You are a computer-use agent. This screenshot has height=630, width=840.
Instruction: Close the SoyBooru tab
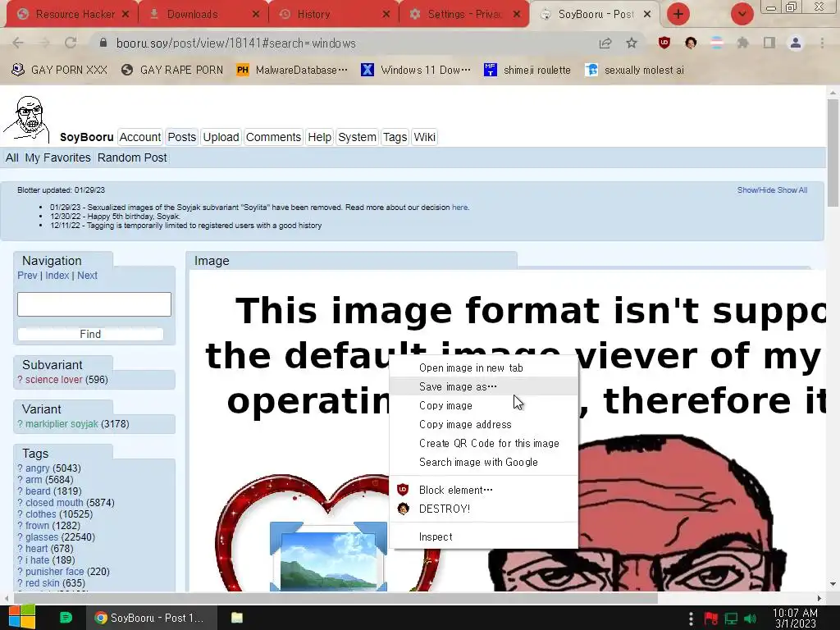pyautogui.click(x=647, y=15)
